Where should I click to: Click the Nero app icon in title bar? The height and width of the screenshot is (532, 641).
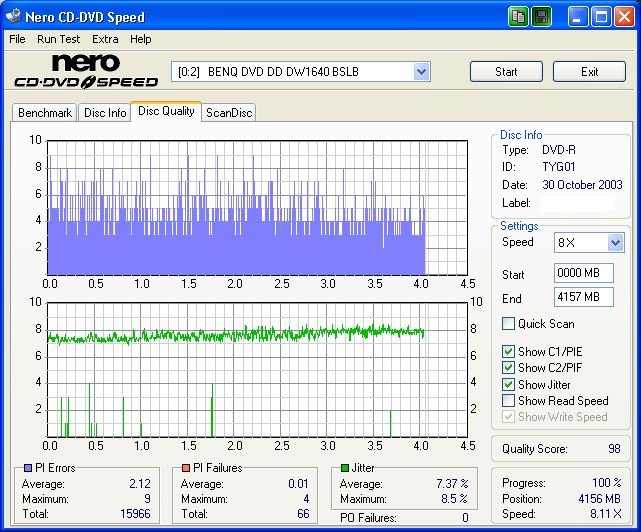tap(13, 17)
